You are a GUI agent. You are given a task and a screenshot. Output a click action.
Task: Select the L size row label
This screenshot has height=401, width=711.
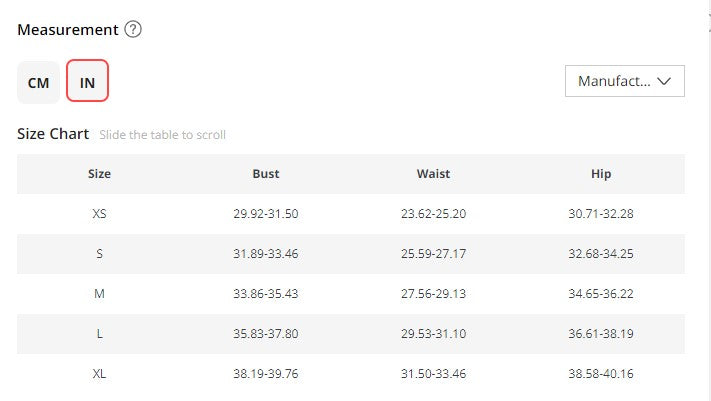99,333
